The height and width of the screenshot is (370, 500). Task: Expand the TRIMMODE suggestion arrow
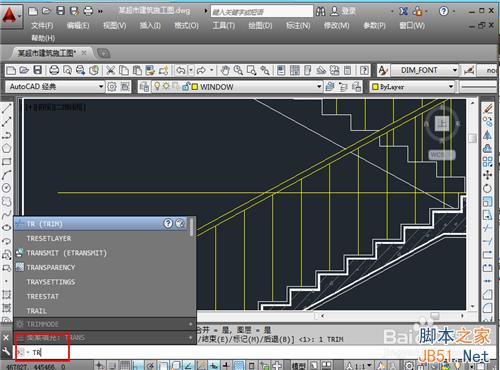pos(191,324)
